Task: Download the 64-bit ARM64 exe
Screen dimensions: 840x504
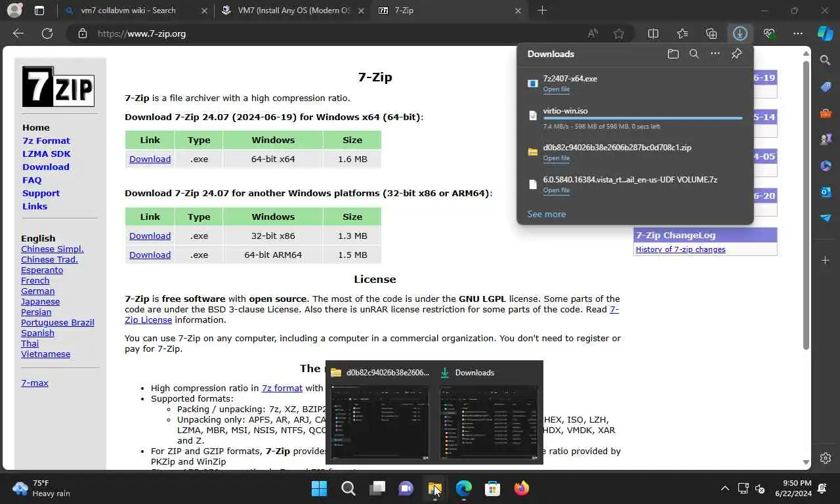Action: 150,255
